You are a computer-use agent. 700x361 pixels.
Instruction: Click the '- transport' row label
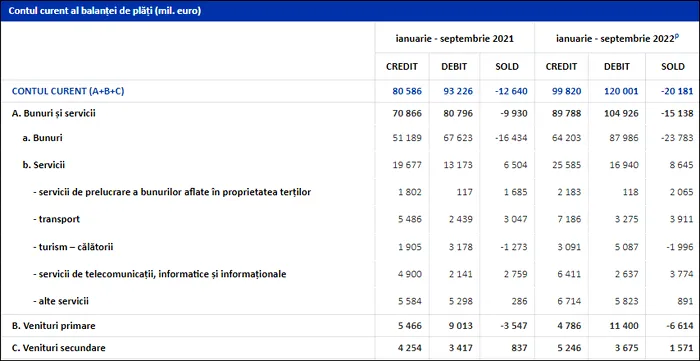click(56, 220)
